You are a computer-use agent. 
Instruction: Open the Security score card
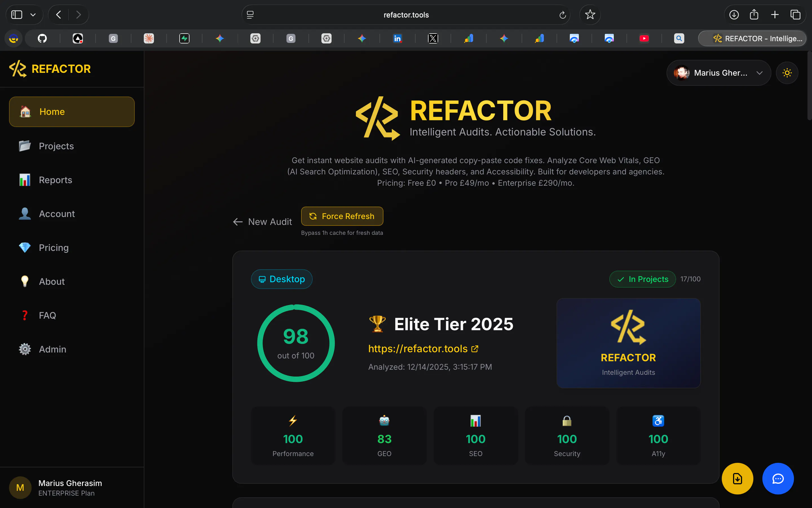click(567, 436)
